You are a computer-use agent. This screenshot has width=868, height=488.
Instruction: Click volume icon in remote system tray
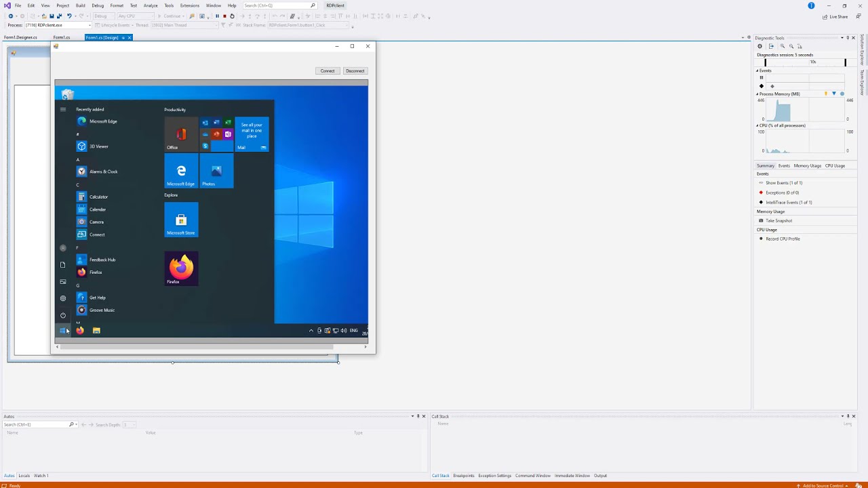[344, 331]
